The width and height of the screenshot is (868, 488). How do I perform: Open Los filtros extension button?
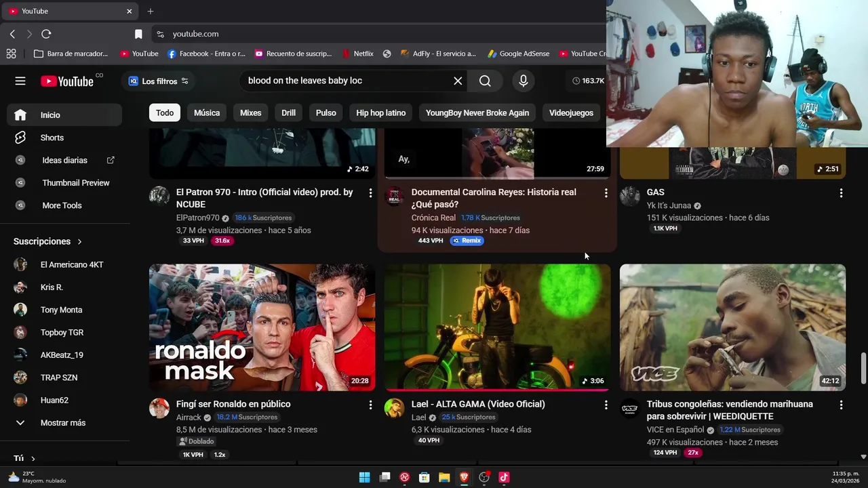159,81
